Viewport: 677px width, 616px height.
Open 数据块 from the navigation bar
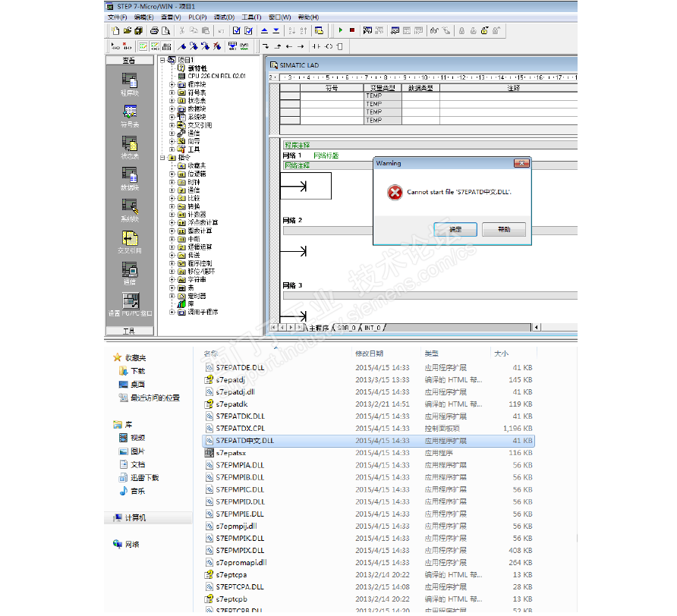[x=130, y=179]
